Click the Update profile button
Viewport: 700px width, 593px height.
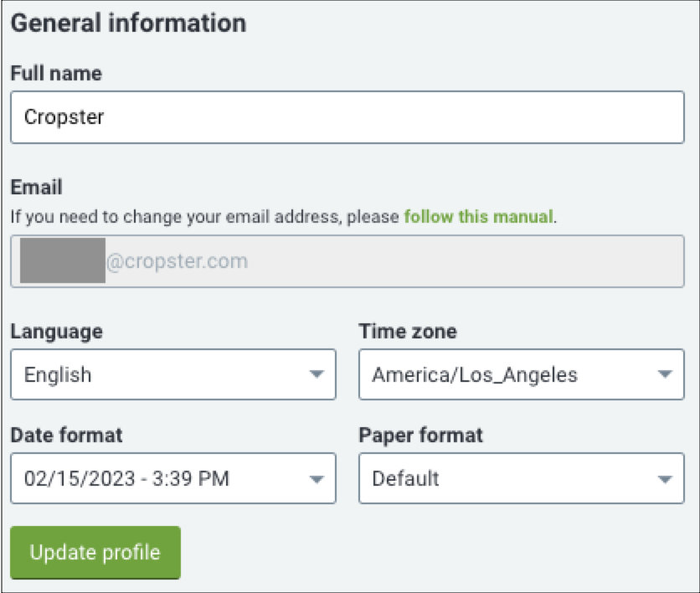(x=95, y=552)
